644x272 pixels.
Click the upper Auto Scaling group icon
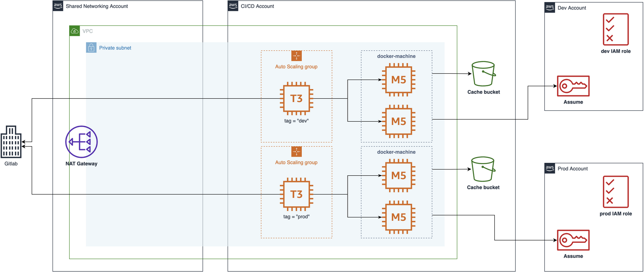[296, 56]
